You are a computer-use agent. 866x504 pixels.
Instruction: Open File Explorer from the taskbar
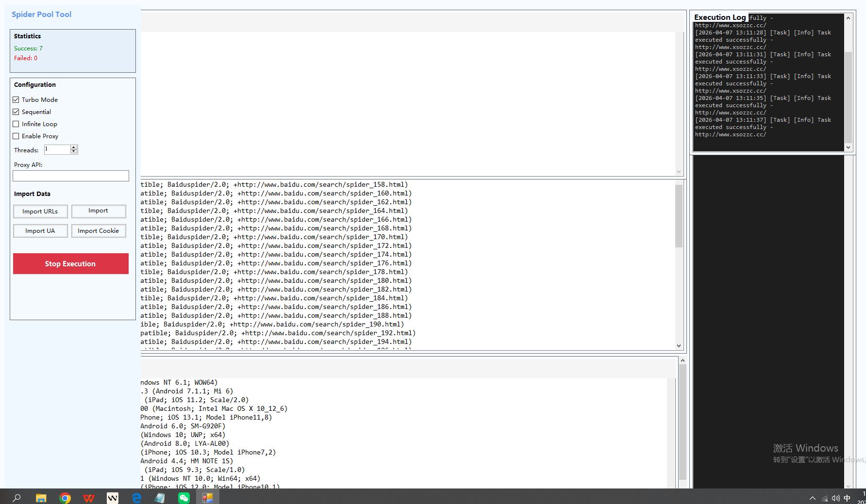41,498
